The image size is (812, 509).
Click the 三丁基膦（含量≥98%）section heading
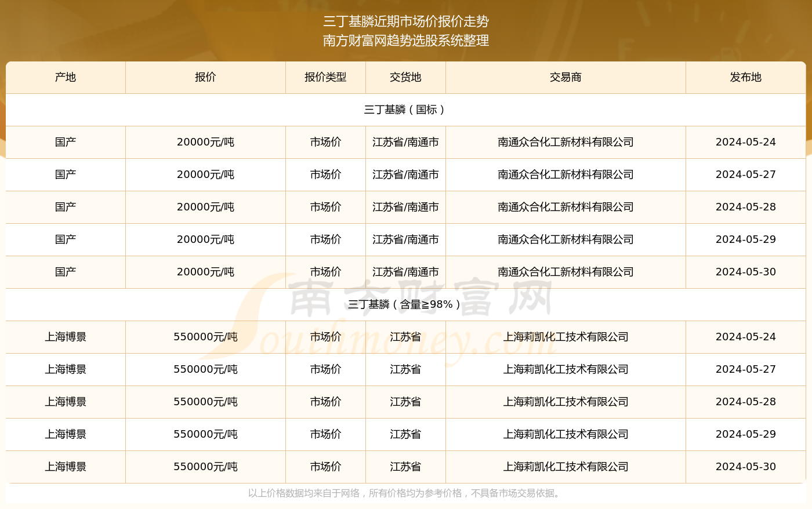405,304
